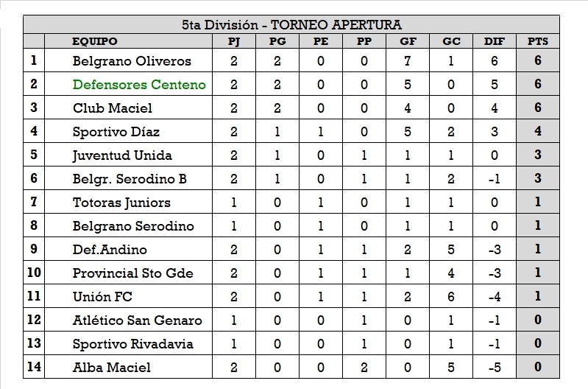
Task: Click the PJ column header
Action: point(233,41)
